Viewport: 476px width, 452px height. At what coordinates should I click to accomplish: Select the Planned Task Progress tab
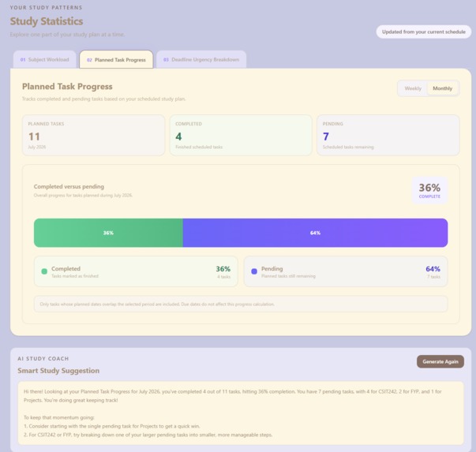click(x=116, y=60)
